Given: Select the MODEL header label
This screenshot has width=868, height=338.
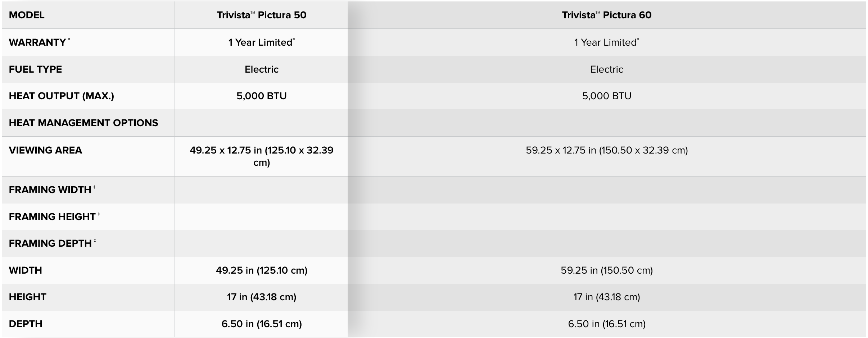Looking at the screenshot, I should [27, 15].
